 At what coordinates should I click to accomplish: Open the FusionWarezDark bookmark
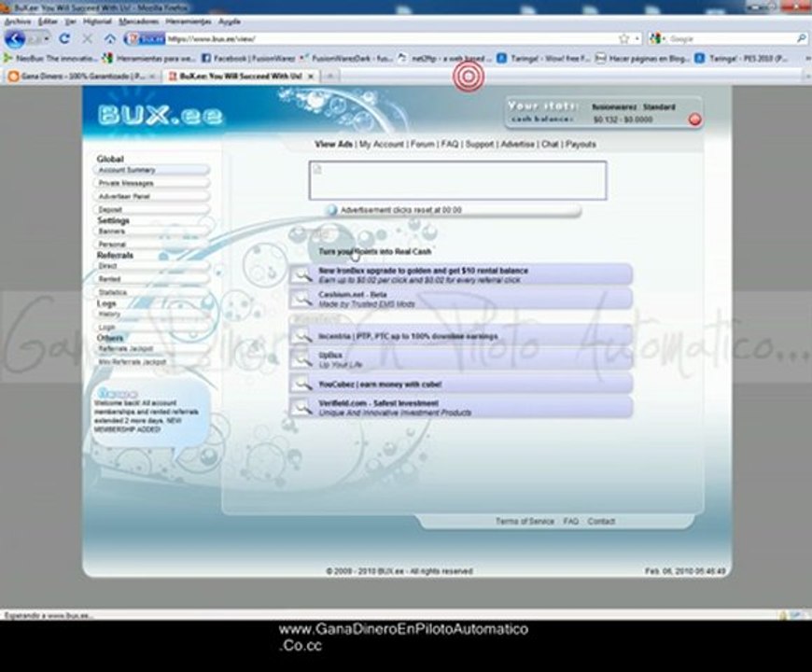tap(346, 59)
